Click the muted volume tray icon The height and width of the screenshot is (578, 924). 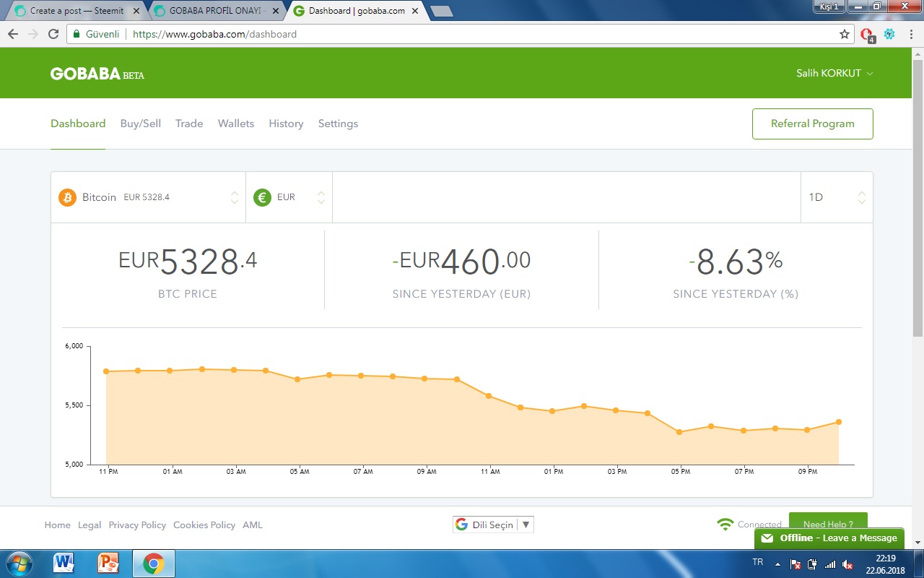coord(847,564)
